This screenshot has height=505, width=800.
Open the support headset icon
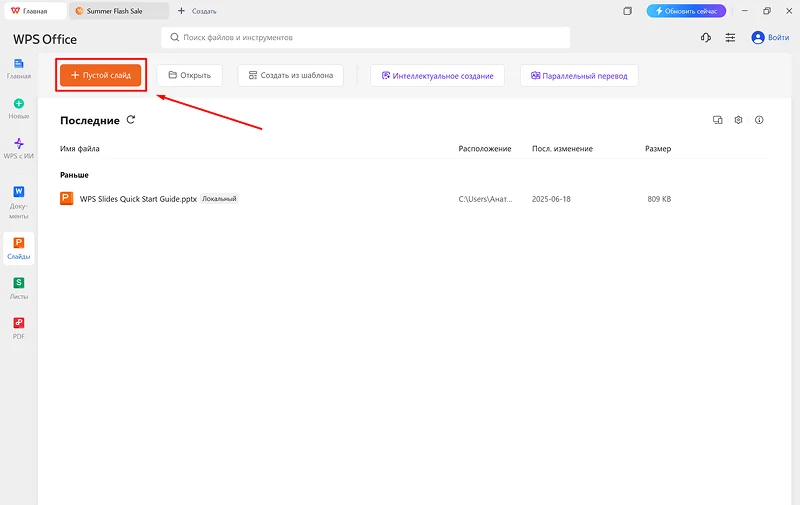pos(706,38)
